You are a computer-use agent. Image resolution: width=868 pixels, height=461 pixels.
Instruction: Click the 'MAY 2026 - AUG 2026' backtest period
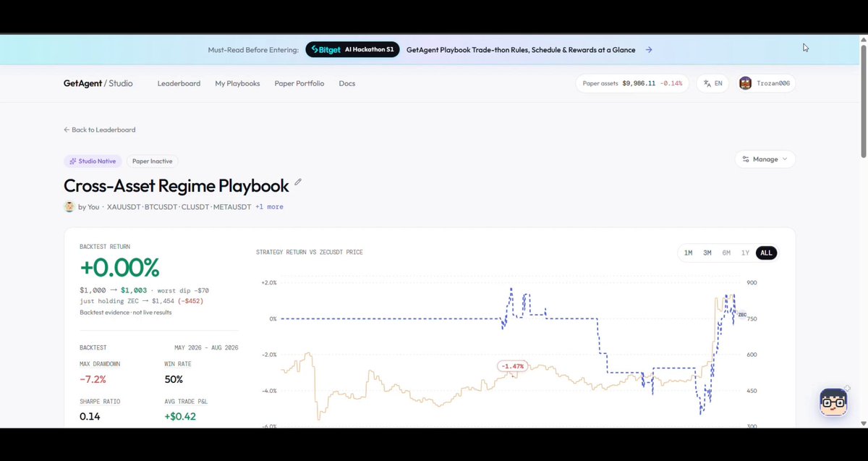(x=206, y=347)
